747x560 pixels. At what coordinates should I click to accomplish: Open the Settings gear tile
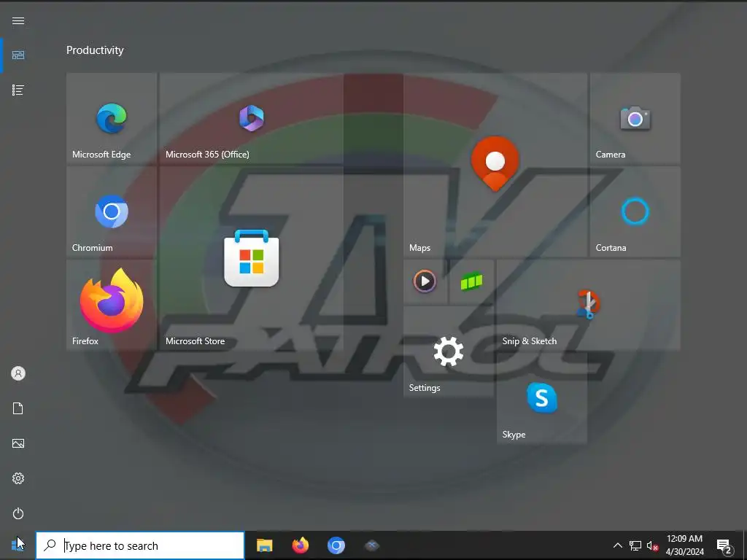[449, 351]
